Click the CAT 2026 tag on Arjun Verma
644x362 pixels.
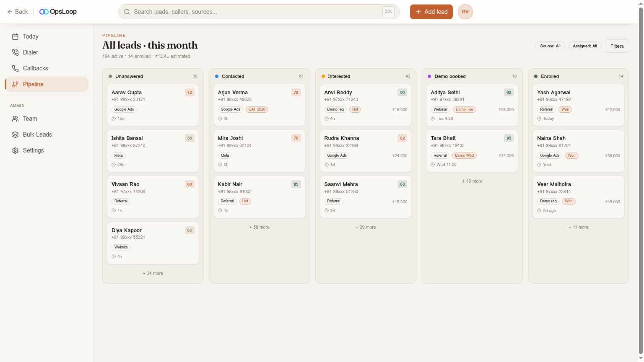tap(257, 109)
